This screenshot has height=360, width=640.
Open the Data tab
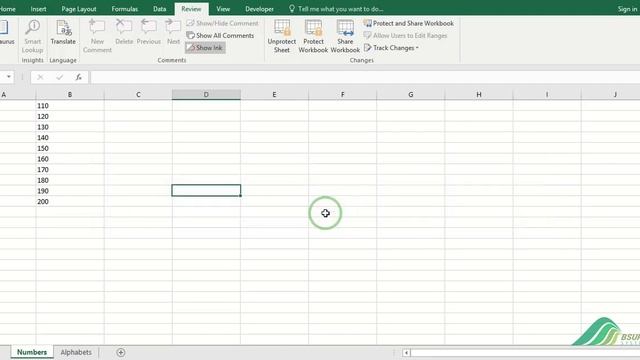(x=159, y=9)
